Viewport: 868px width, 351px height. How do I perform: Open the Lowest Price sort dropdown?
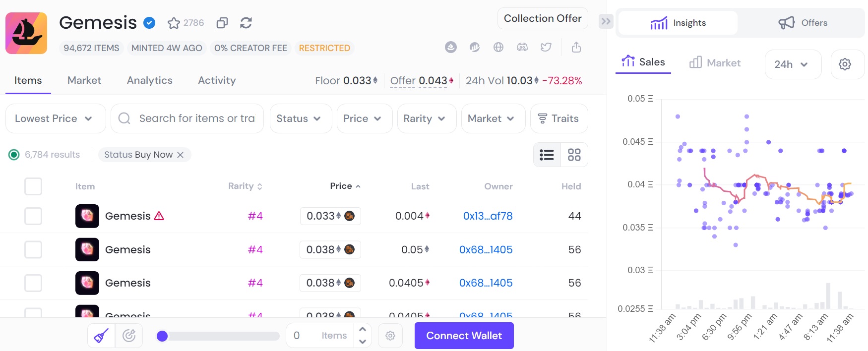55,118
